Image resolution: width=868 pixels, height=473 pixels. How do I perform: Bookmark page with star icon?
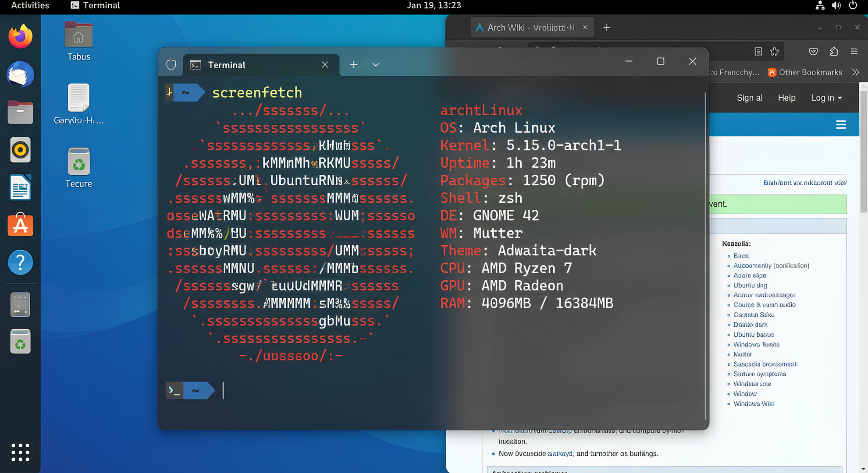pyautogui.click(x=775, y=51)
